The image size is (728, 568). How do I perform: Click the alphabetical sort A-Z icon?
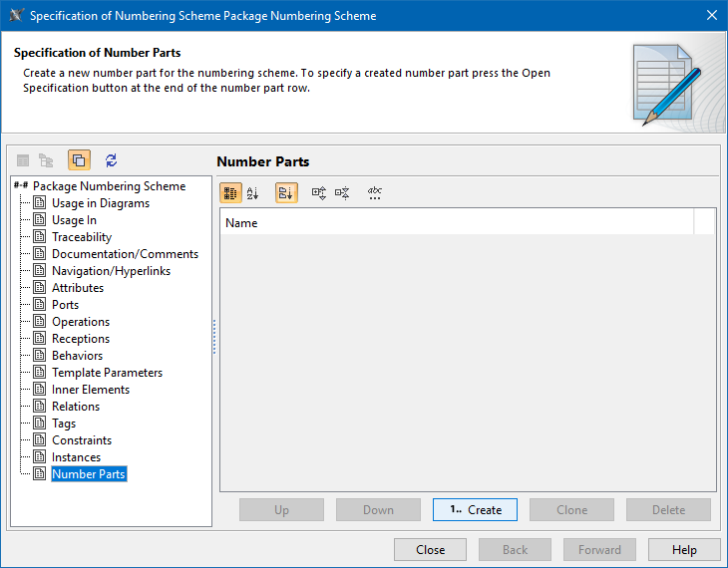[253, 194]
